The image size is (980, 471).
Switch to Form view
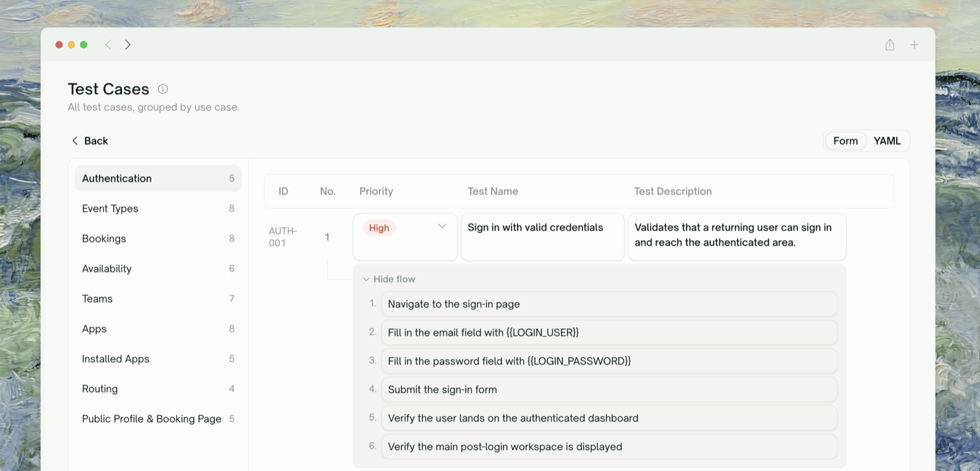click(845, 141)
